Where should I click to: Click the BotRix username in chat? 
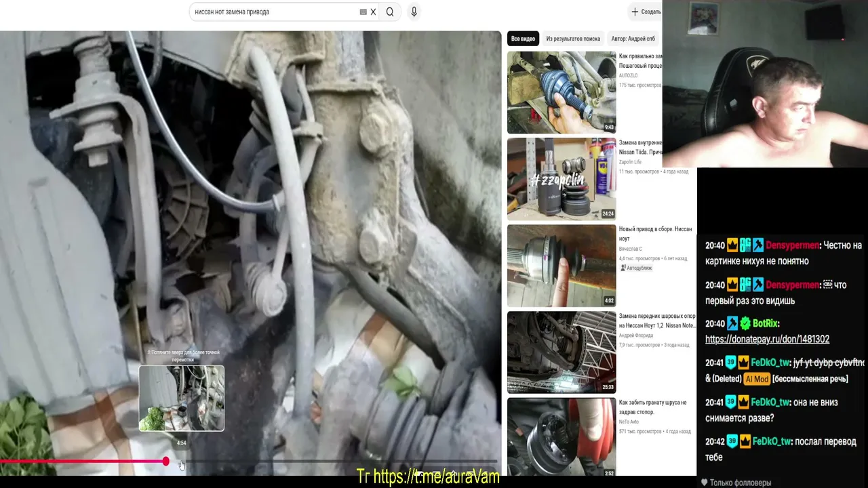[766, 323]
